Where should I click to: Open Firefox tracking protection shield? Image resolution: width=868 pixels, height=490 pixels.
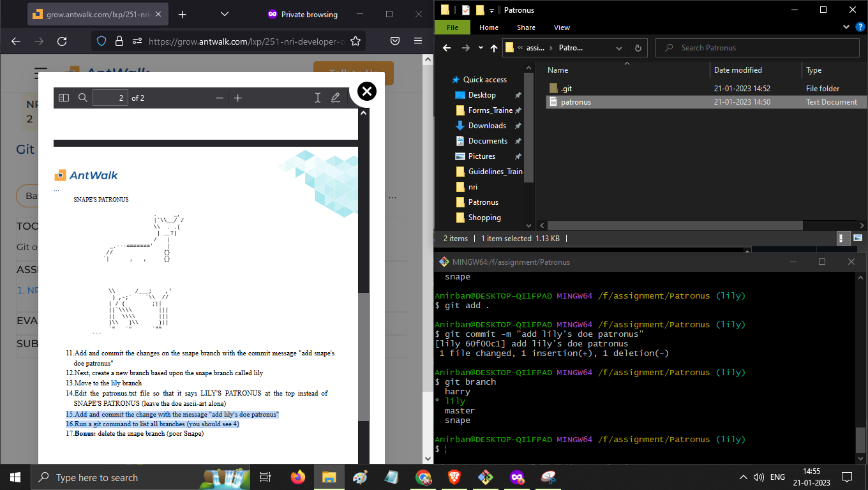click(x=101, y=40)
